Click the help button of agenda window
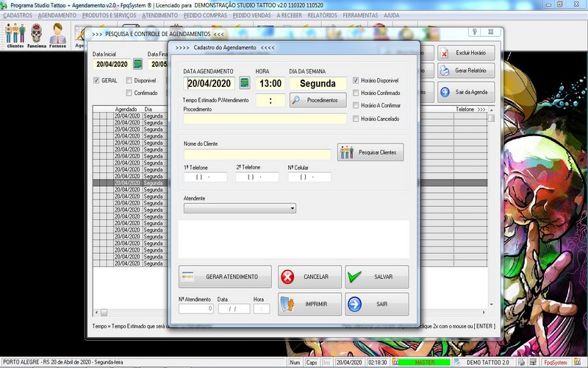 (x=474, y=32)
